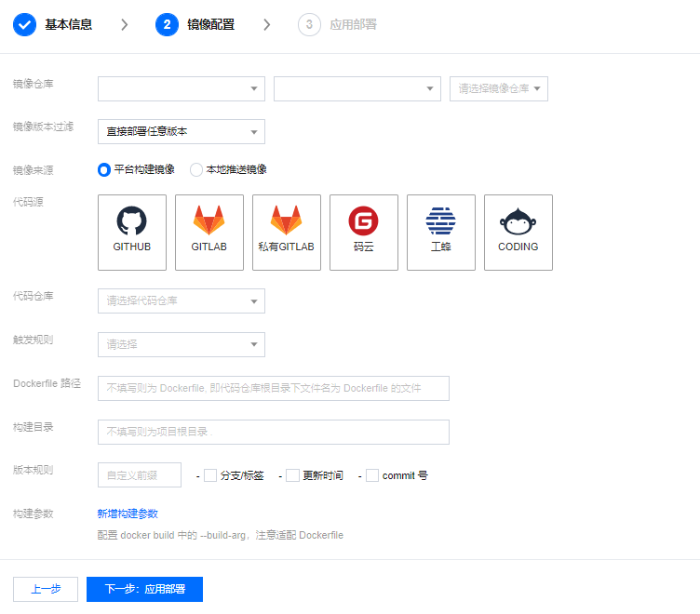700x614 pixels.
Task: Click the 镜像仓库 label
Action: 33,84
